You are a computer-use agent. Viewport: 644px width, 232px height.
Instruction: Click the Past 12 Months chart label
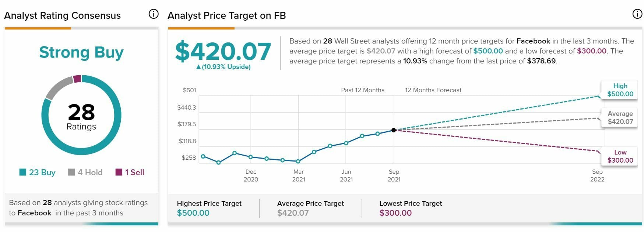point(362,90)
